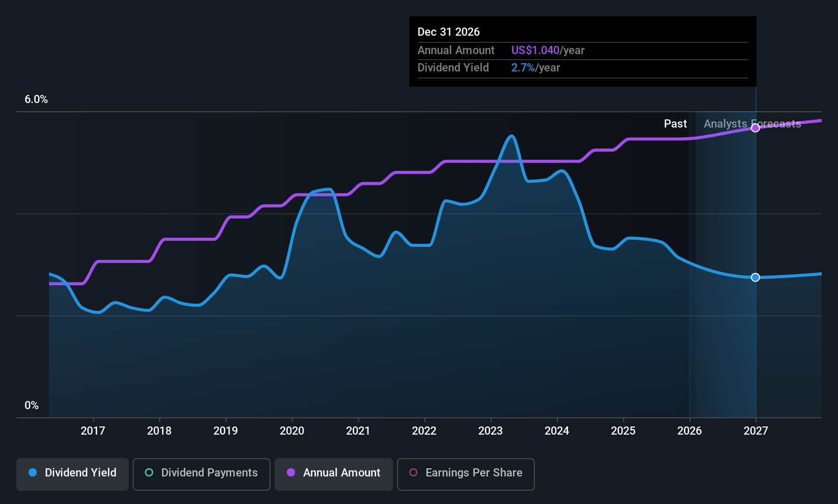Click the 2026 x-axis label
This screenshot has width=838, height=504.
[689, 431]
